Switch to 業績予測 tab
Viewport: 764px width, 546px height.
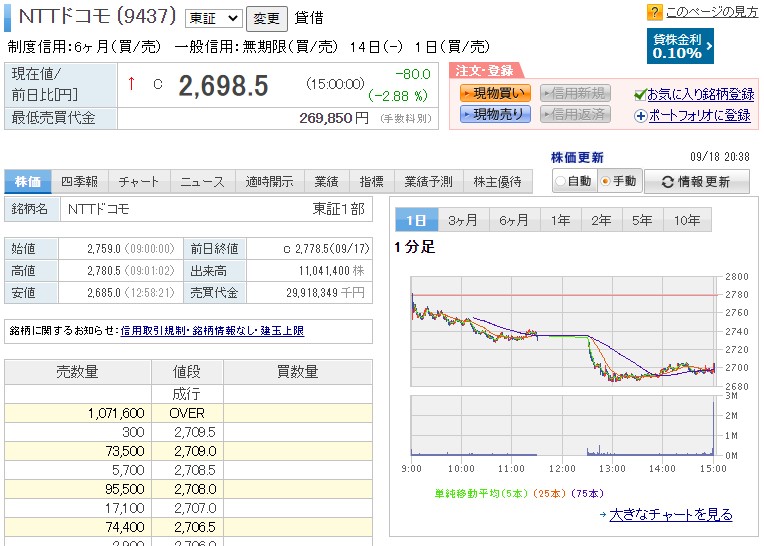point(429,182)
